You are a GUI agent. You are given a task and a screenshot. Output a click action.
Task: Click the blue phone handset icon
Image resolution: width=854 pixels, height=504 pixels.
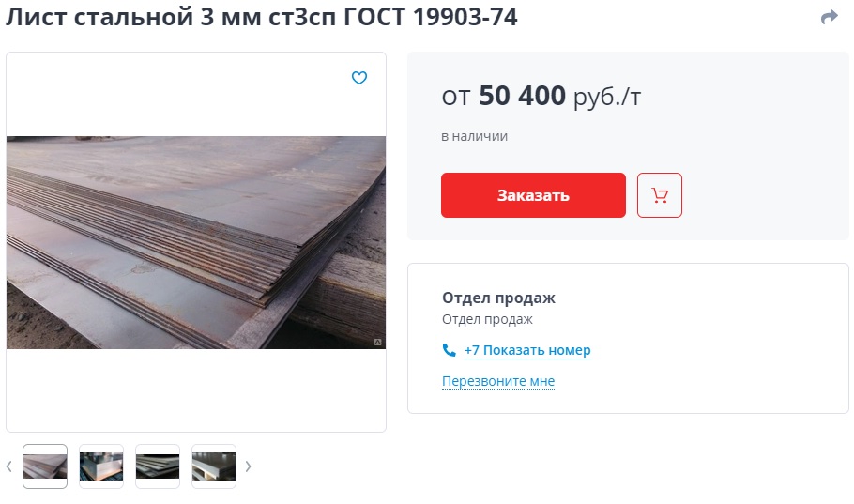click(450, 350)
